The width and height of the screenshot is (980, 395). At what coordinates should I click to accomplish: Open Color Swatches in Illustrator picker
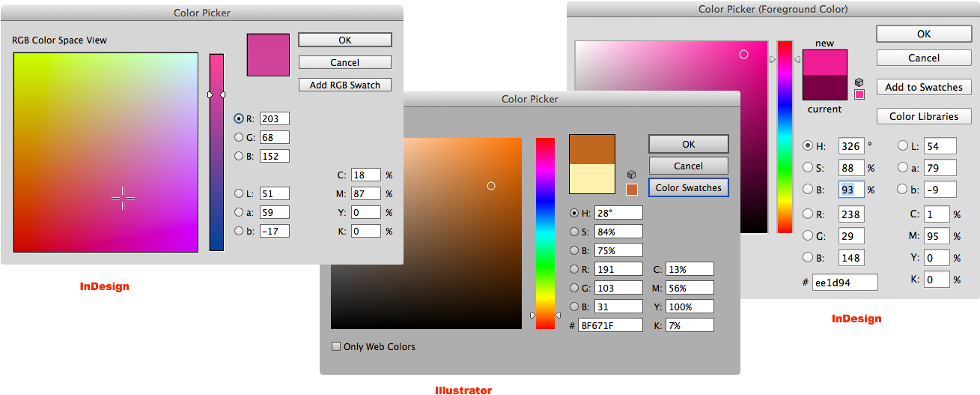point(688,187)
